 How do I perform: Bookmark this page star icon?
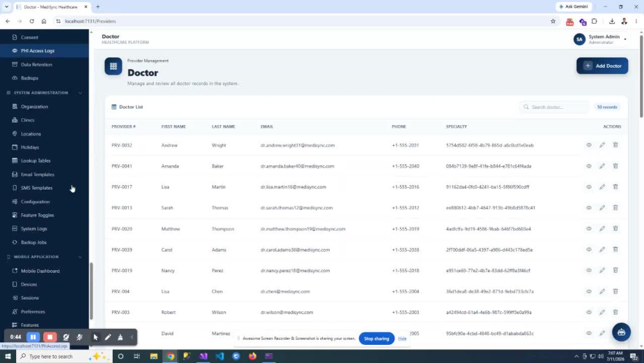click(x=553, y=21)
